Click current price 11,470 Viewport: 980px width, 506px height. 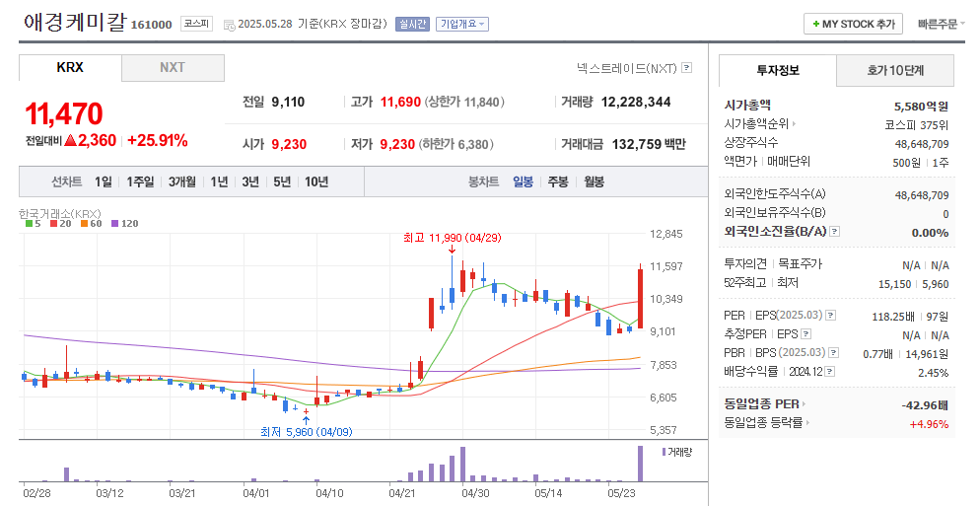[64, 113]
